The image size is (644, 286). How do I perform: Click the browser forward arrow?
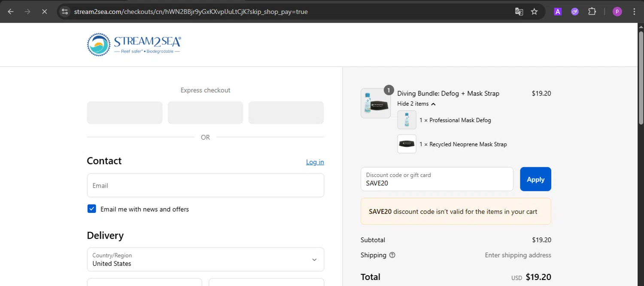click(x=27, y=12)
